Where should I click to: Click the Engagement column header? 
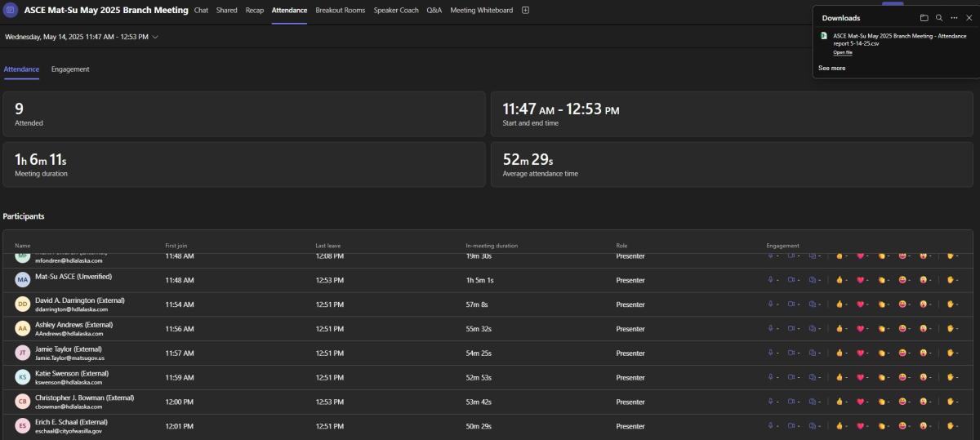782,246
